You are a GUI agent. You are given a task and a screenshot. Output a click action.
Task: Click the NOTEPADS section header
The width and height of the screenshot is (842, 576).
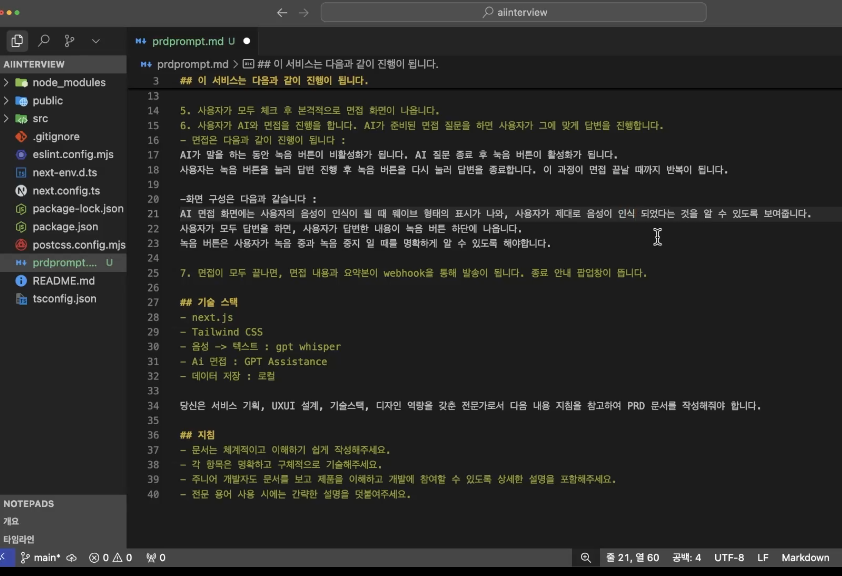(x=63, y=504)
